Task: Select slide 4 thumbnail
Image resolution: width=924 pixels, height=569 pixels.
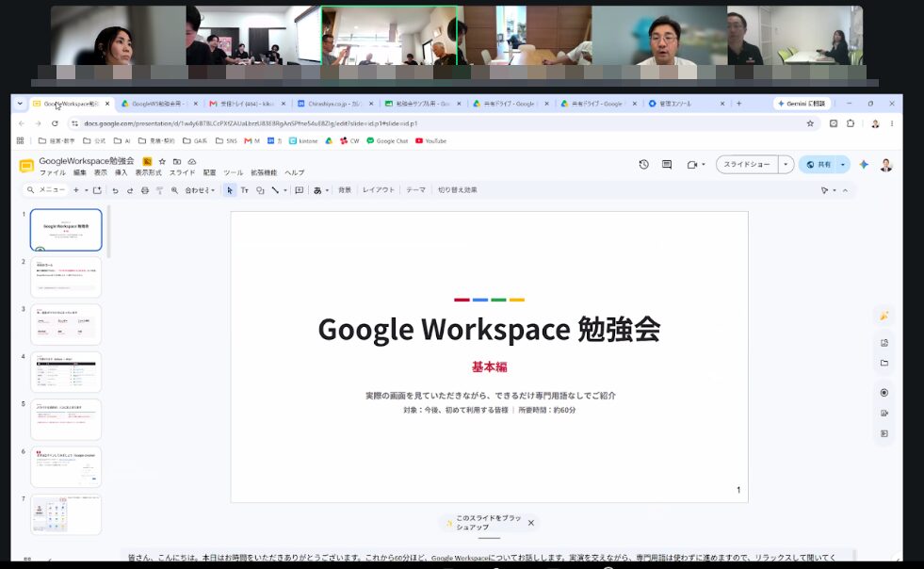Action: point(66,372)
